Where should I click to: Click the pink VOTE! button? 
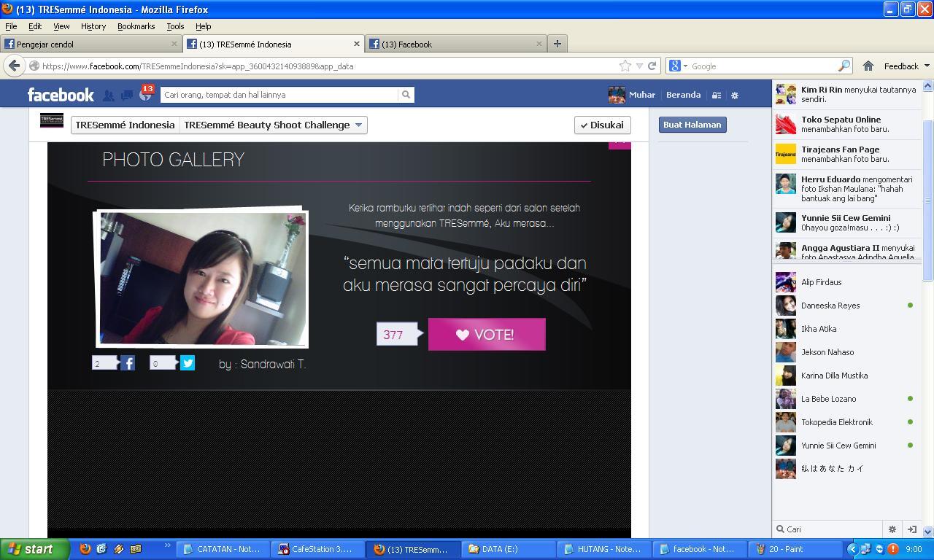coord(487,334)
